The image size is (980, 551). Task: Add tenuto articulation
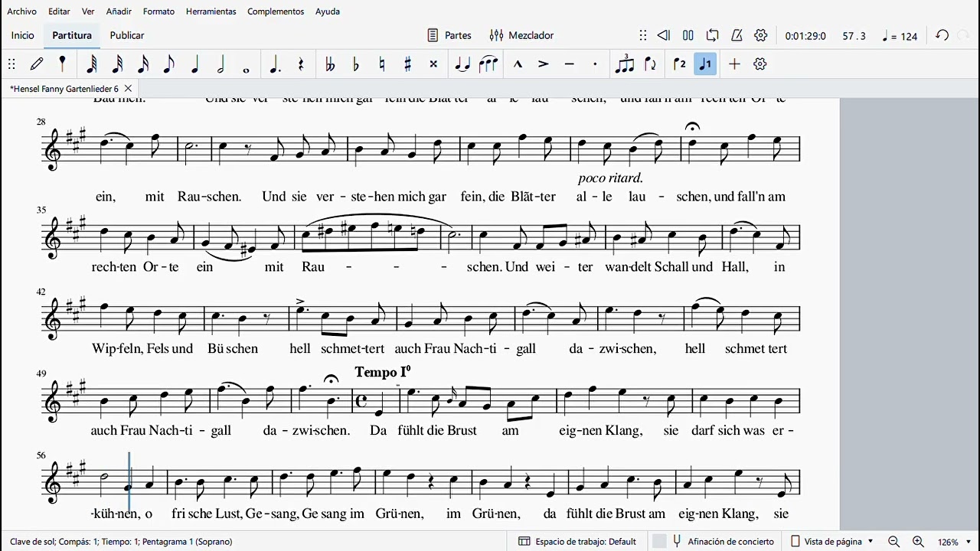point(569,64)
